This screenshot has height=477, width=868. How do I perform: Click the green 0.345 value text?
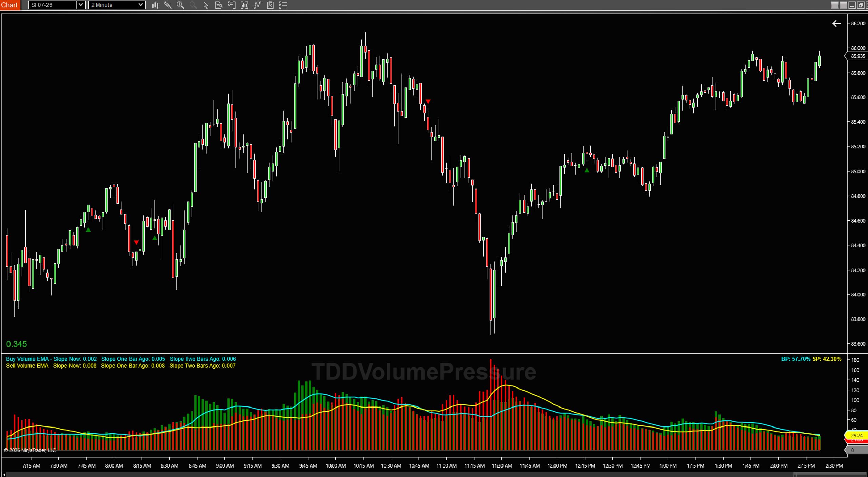17,344
